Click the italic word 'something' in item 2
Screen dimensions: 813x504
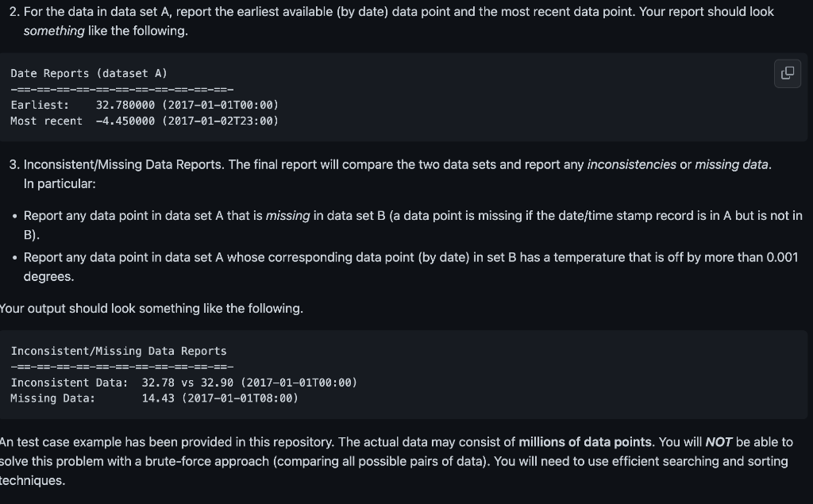(x=54, y=31)
